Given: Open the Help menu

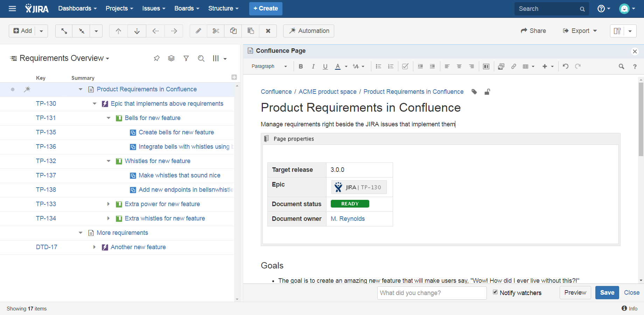Looking at the screenshot, I should tap(603, 9).
